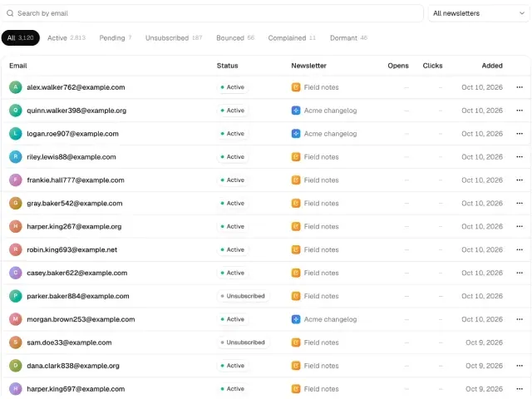Click Field notes icon in sam.doe33 row
Viewport: 532px width, 399px height.
pyautogui.click(x=296, y=342)
